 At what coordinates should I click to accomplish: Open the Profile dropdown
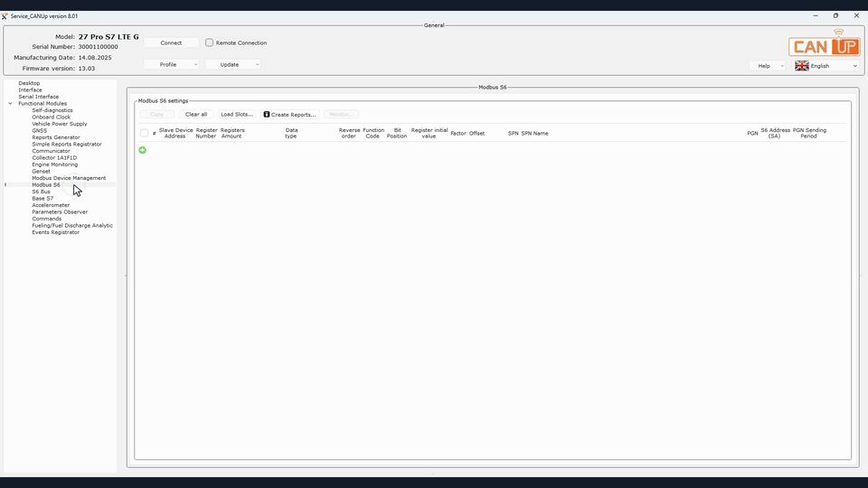(171, 65)
